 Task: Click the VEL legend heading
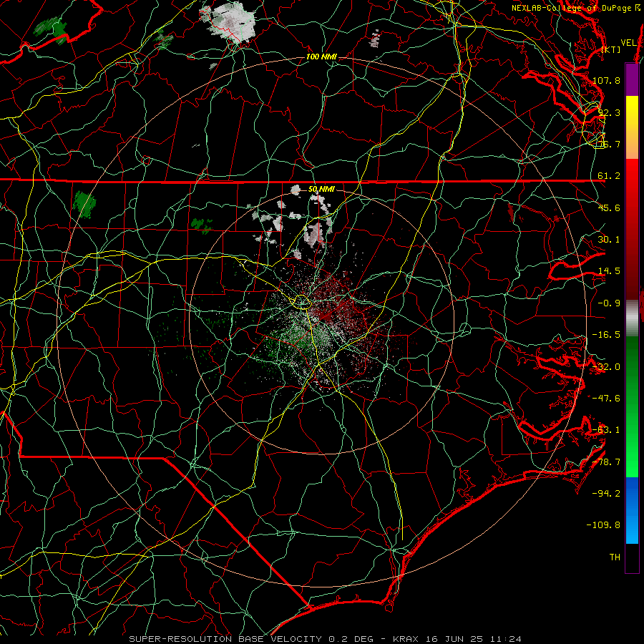tap(629, 43)
